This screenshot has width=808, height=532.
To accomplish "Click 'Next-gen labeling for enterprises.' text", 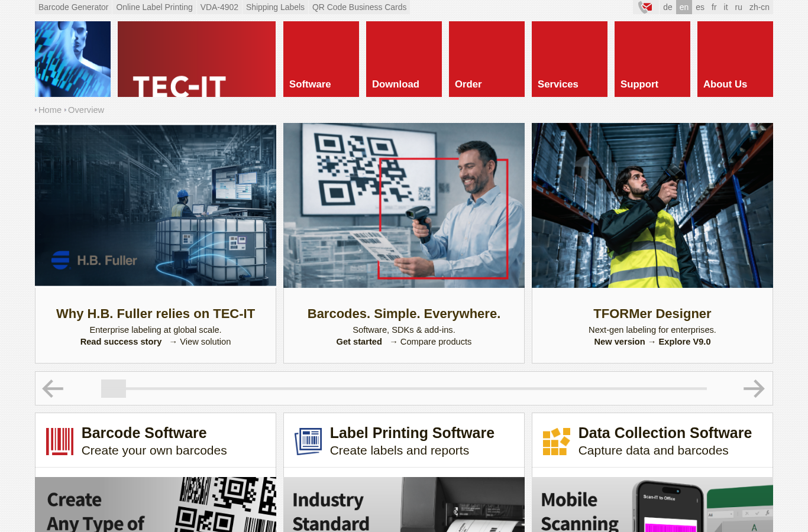I will tap(652, 330).
